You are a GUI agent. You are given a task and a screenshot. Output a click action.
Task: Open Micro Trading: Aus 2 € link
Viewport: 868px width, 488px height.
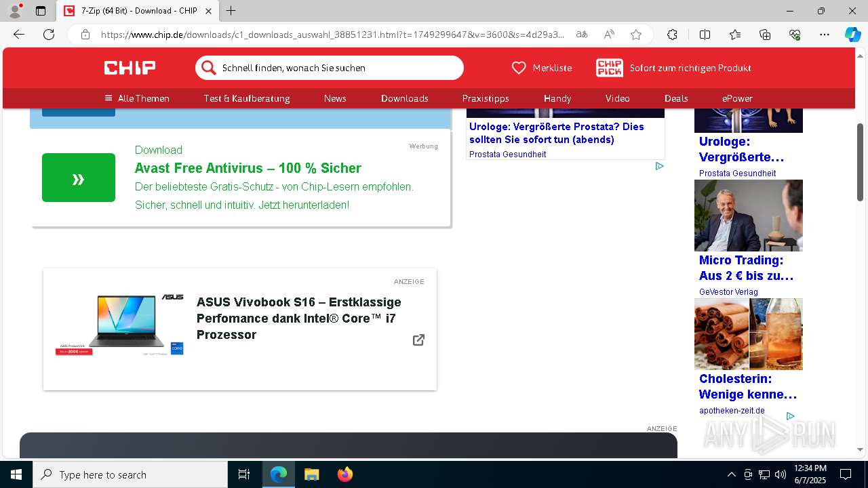[x=746, y=268]
